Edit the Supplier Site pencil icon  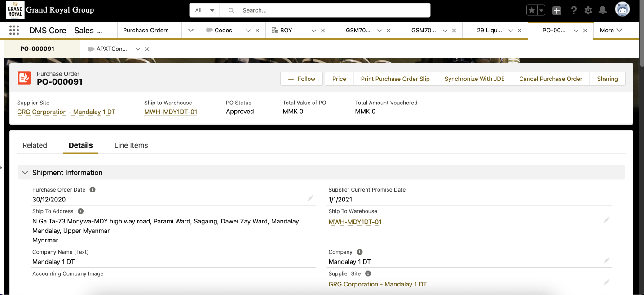607,282
